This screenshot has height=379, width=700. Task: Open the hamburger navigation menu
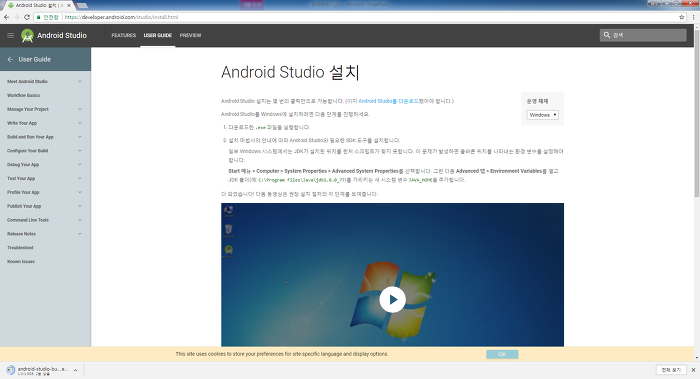(x=10, y=35)
